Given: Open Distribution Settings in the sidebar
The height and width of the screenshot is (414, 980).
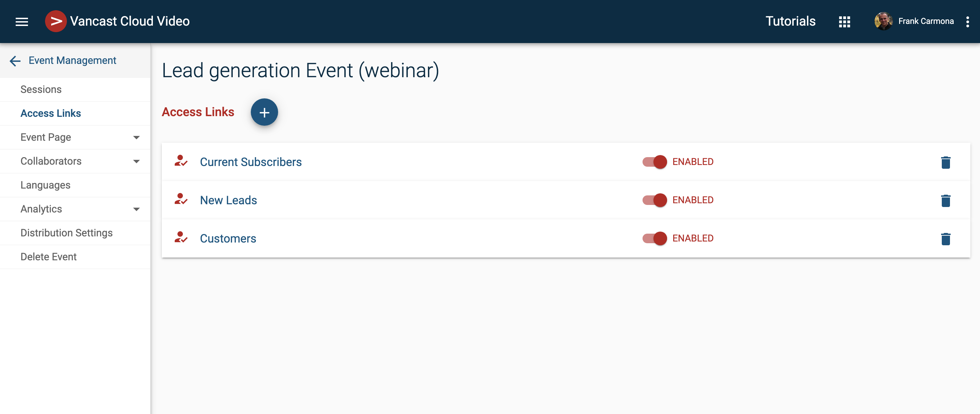Looking at the screenshot, I should [x=67, y=233].
